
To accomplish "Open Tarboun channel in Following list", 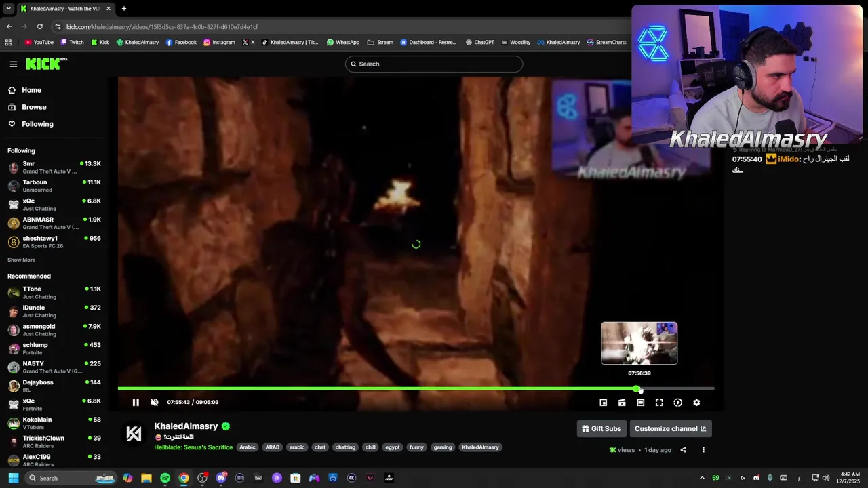I will (54, 186).
